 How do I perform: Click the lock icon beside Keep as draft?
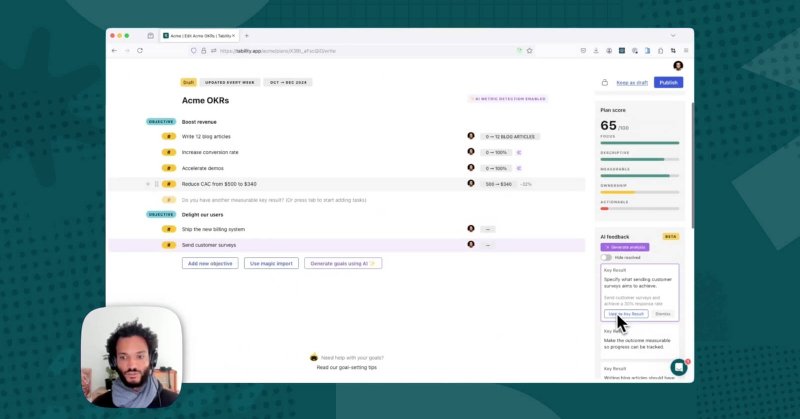605,82
